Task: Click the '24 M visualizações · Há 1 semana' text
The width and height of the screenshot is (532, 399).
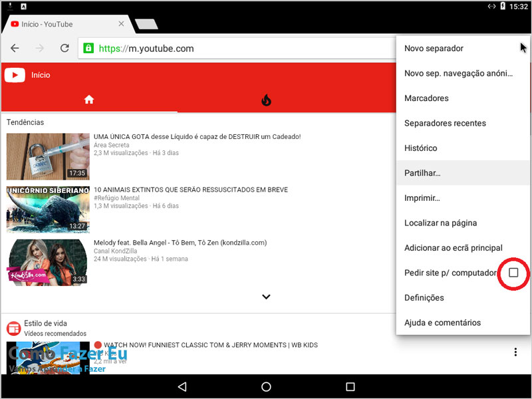Action: click(x=140, y=259)
